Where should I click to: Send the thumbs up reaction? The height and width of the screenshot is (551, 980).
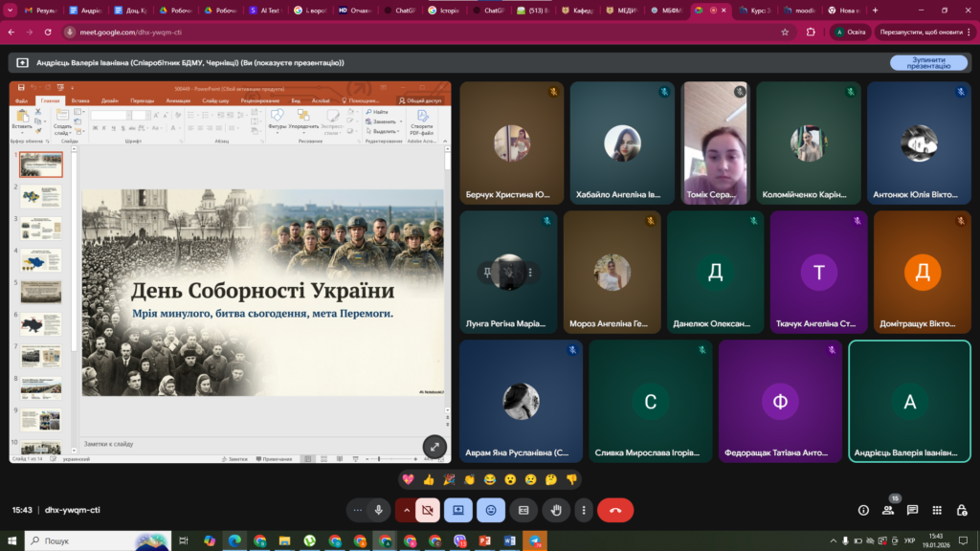429,479
